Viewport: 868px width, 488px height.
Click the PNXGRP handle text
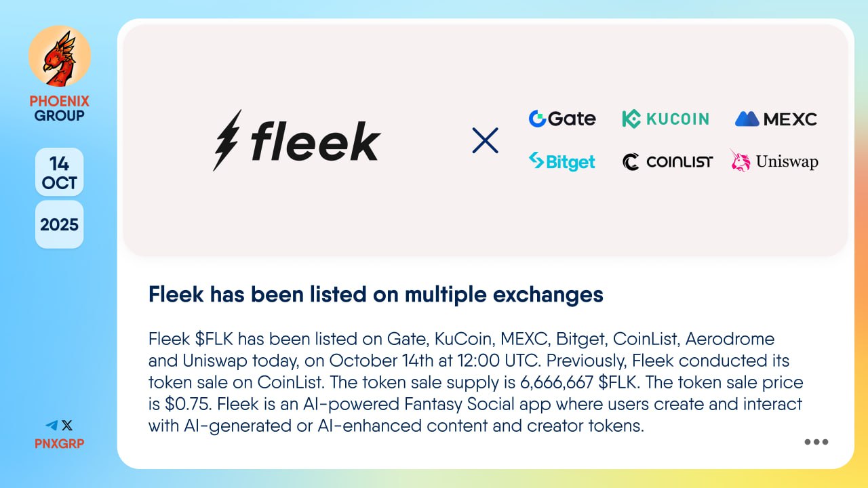point(59,444)
